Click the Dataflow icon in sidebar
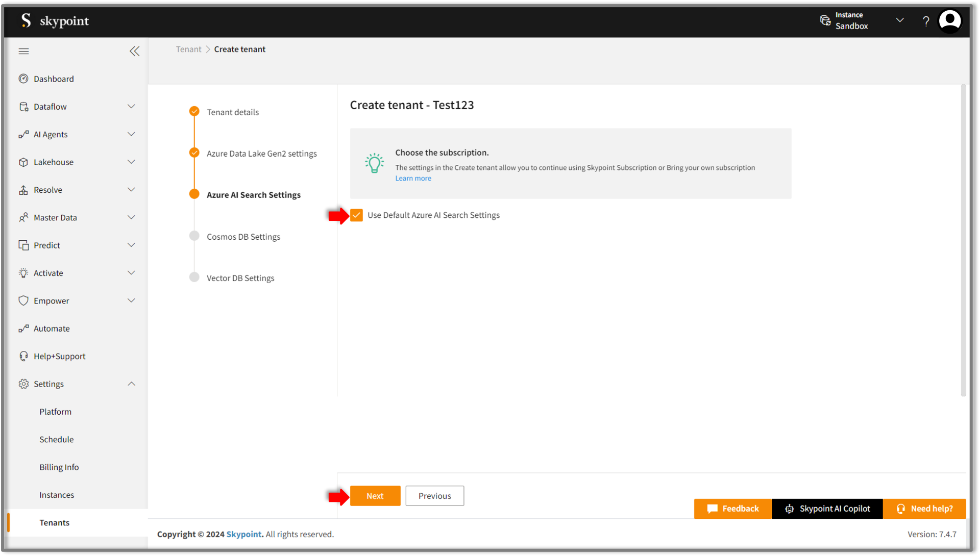The height and width of the screenshot is (556, 980). [x=23, y=106]
